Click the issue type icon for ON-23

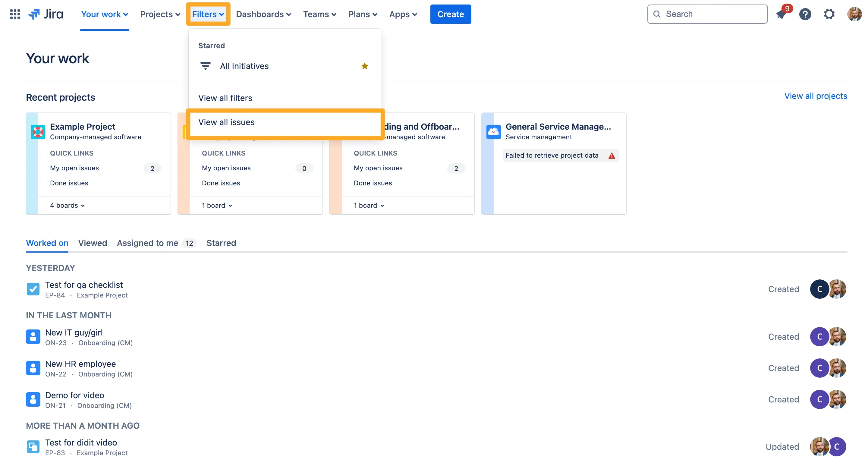click(33, 336)
